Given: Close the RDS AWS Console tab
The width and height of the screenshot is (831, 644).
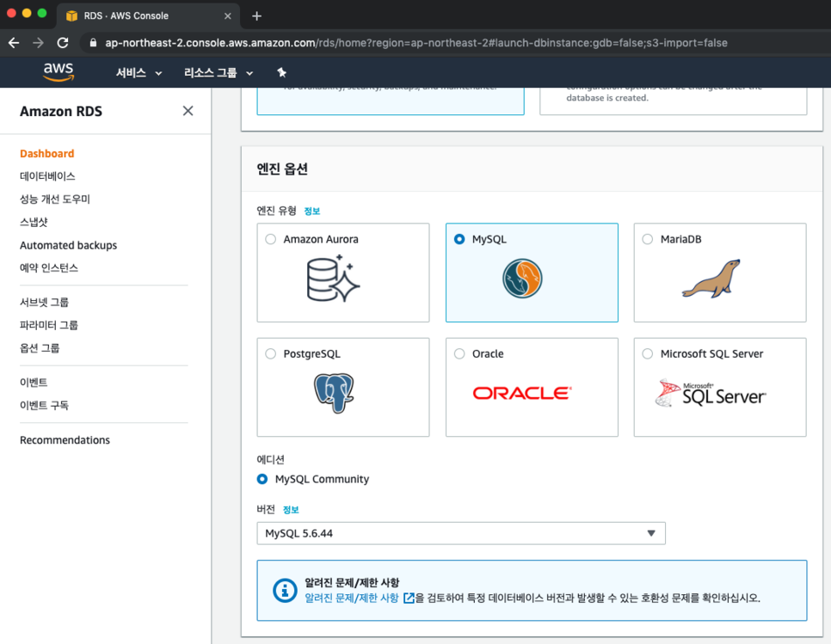Looking at the screenshot, I should 227,15.
